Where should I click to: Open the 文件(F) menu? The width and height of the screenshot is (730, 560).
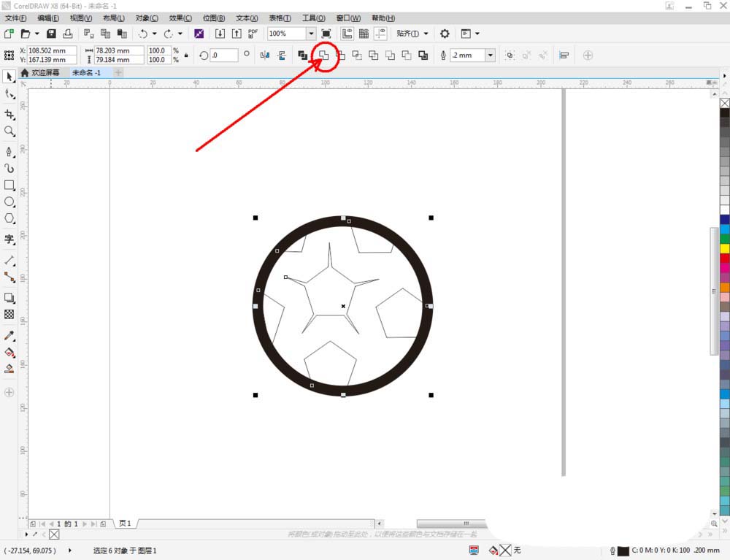16,18
